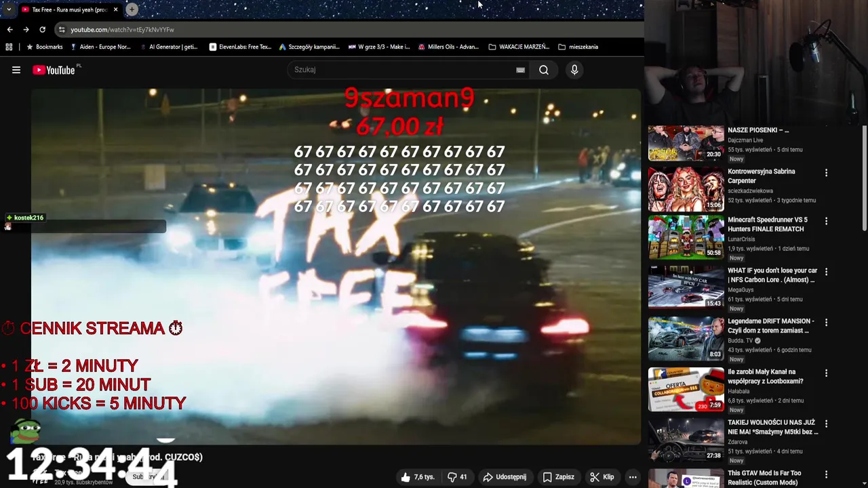
Task: Open options menu for Legendarne DRIFT MANSION
Action: [x=826, y=323]
